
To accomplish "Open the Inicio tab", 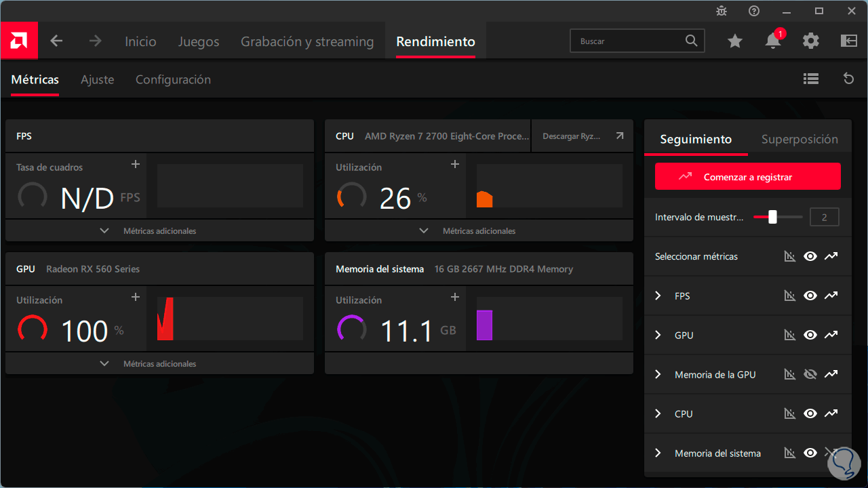I will tap(140, 41).
